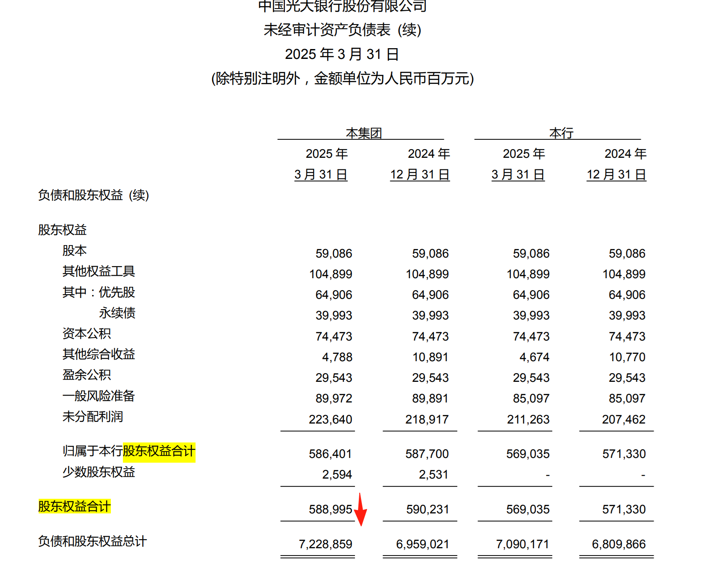This screenshot has width=728, height=562.
Task: Select the value "587,700"
Action: (427, 454)
